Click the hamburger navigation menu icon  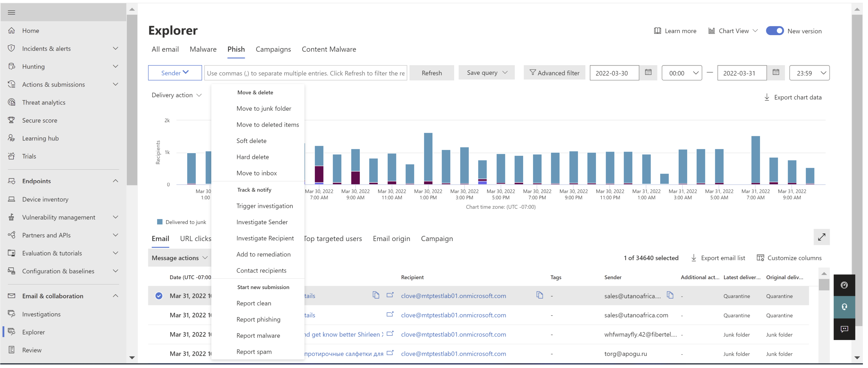11,12
